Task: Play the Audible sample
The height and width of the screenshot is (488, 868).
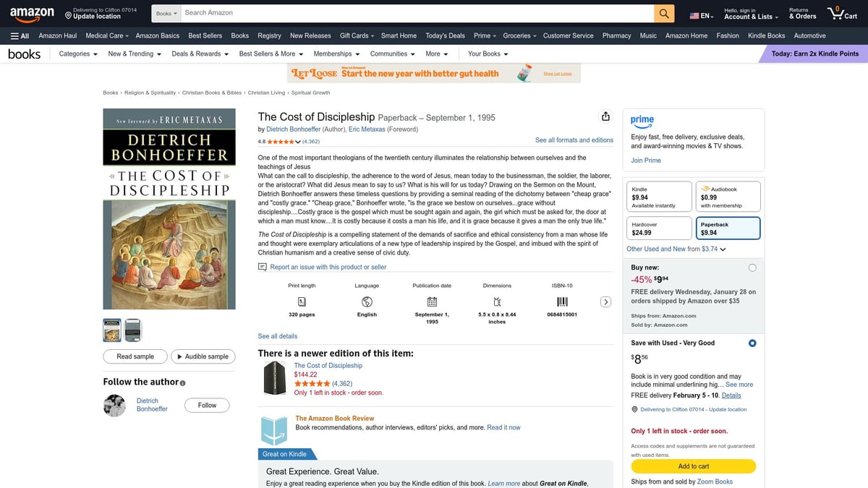Action: point(203,356)
